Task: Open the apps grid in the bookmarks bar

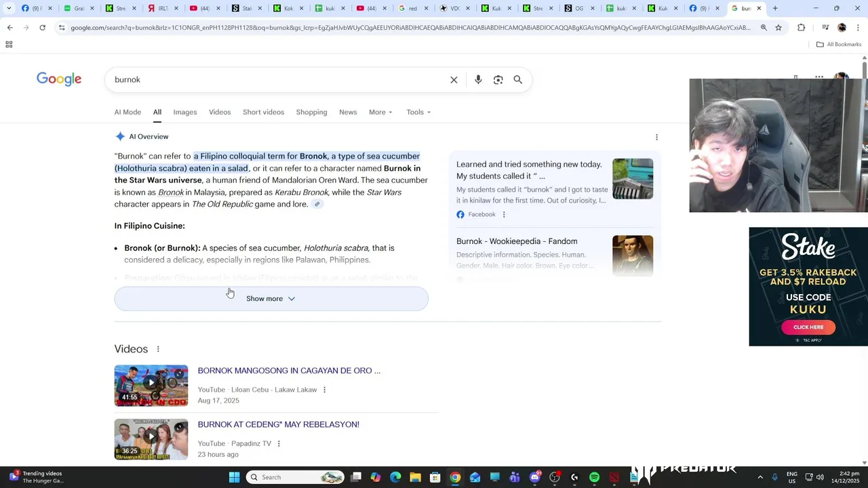Action: [9, 44]
